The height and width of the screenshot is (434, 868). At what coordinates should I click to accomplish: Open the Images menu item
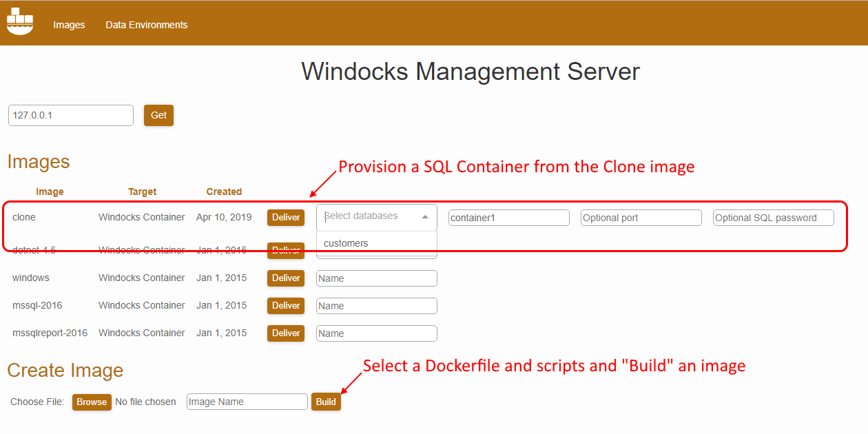coord(69,25)
